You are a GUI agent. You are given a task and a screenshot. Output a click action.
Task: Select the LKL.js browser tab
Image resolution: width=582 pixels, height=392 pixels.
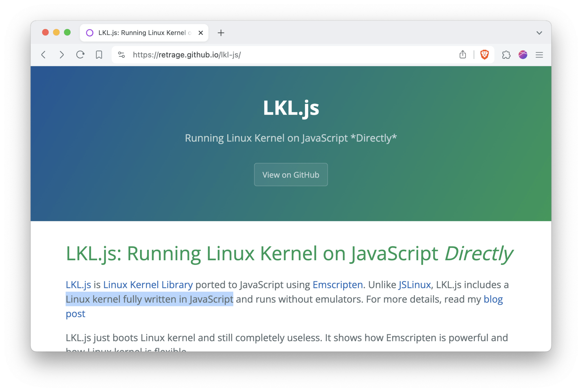tap(142, 33)
